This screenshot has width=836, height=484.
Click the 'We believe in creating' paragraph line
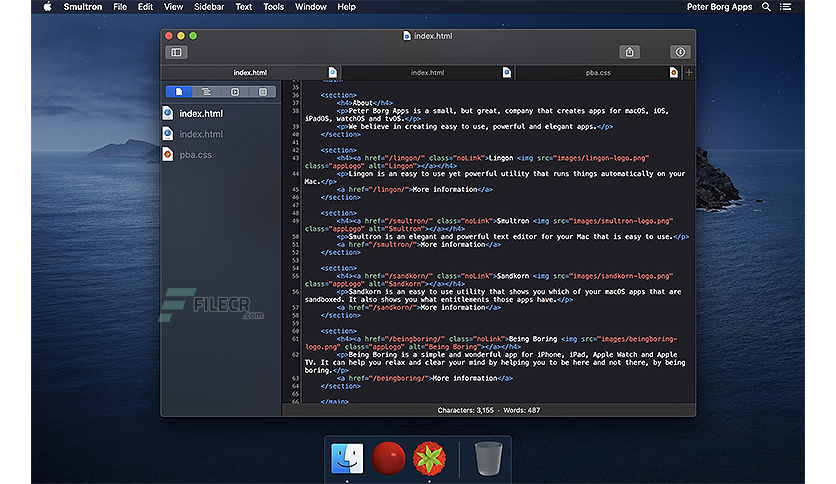(x=475, y=127)
